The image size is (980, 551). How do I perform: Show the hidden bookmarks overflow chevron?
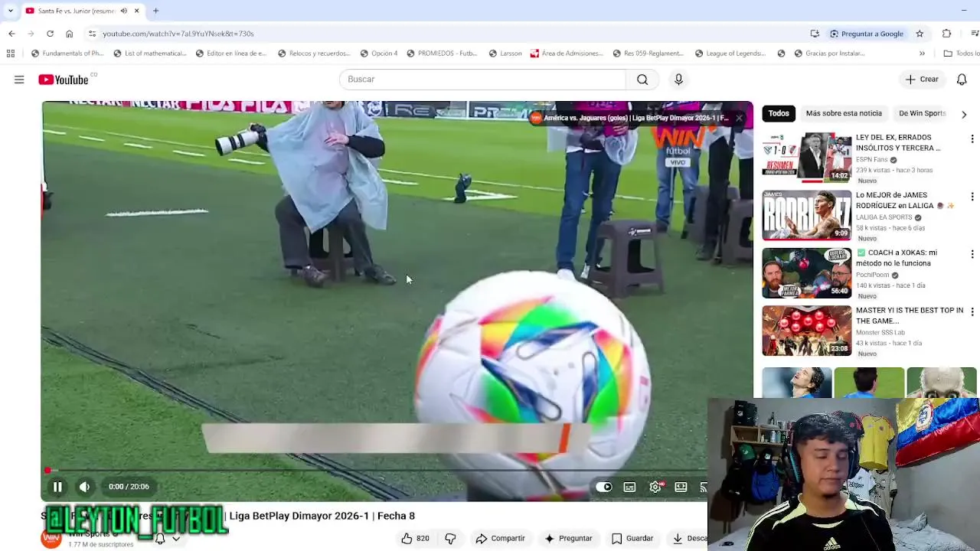click(922, 54)
